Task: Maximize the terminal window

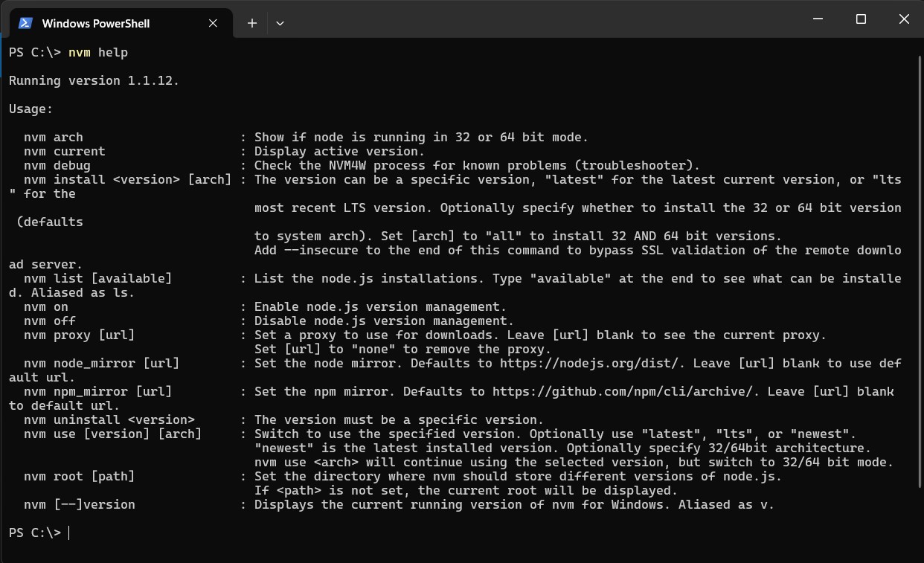Action: click(861, 19)
